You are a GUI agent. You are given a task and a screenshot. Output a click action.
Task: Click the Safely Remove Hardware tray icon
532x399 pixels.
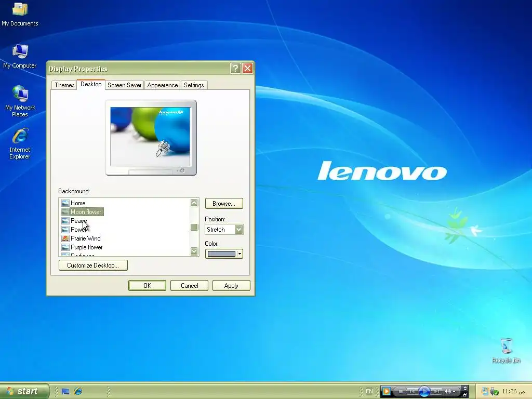click(x=495, y=392)
